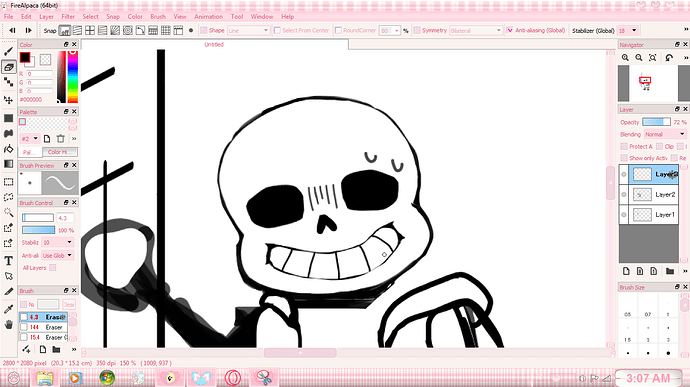Hide Layer1 visibility dot
The height and width of the screenshot is (387, 690).
[x=624, y=215]
